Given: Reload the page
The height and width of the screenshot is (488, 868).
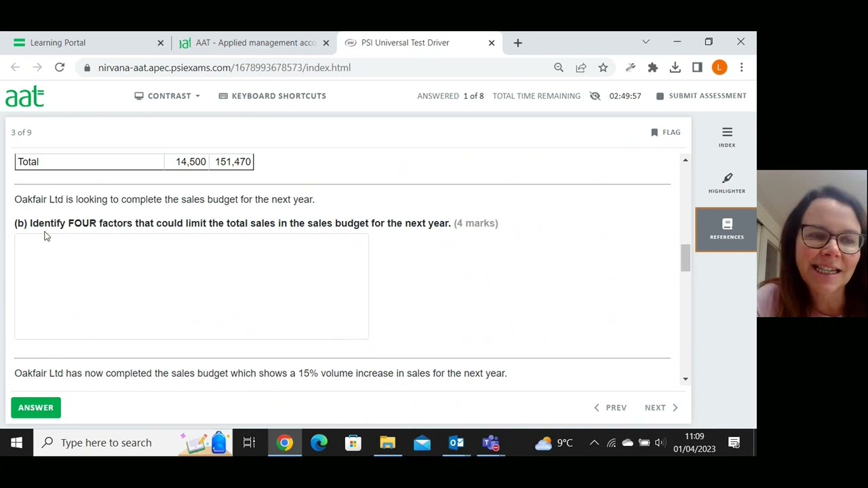Looking at the screenshot, I should coord(60,67).
